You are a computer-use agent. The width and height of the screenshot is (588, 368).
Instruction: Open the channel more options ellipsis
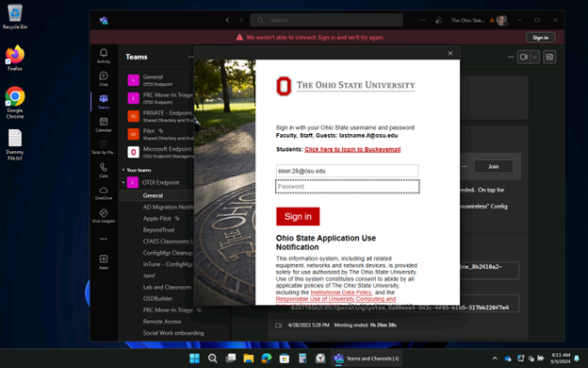tap(511, 57)
